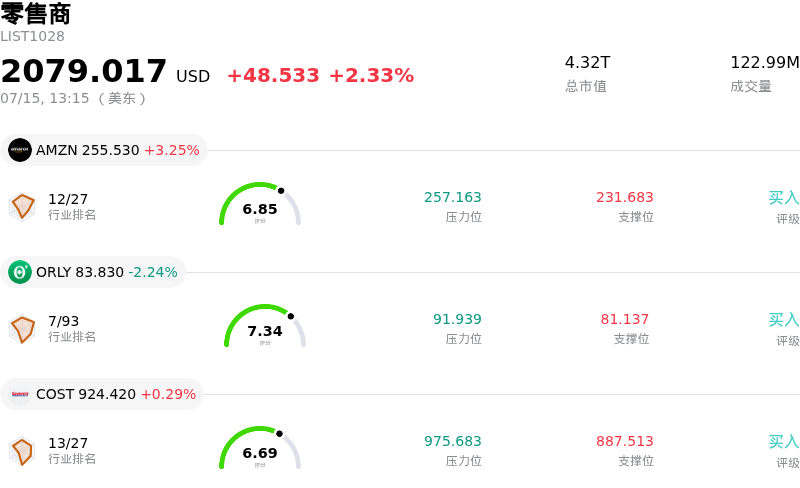Click the 零售商 sector title
Image resolution: width=800 pixels, height=488 pixels.
(36, 14)
